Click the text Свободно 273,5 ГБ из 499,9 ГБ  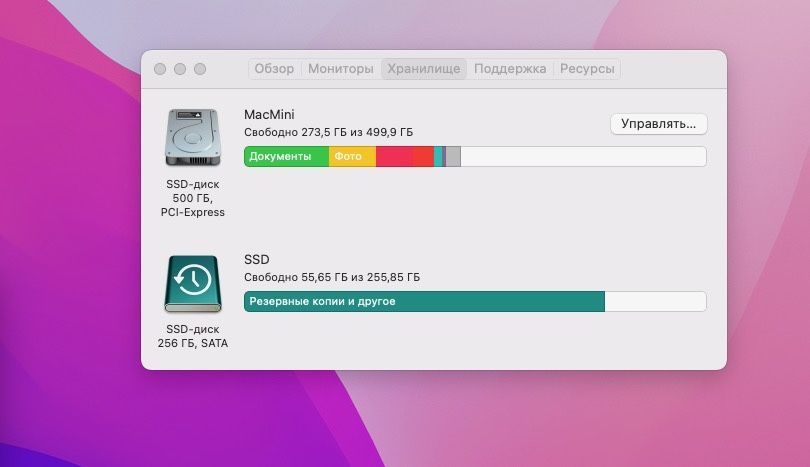tap(329, 132)
